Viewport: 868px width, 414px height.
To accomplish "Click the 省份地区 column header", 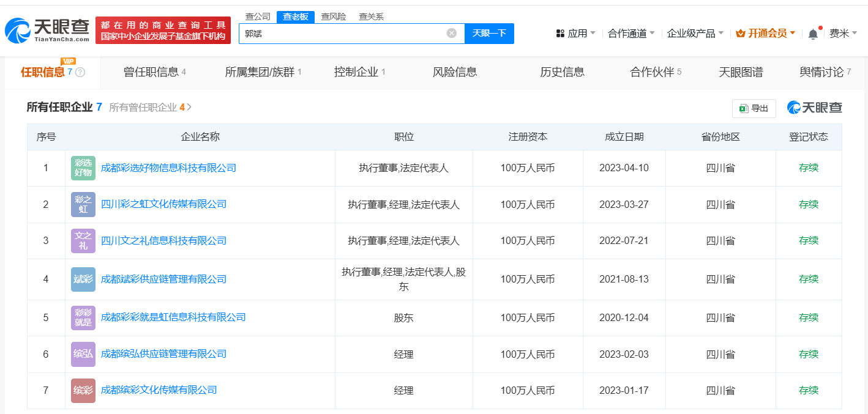I will pos(720,137).
